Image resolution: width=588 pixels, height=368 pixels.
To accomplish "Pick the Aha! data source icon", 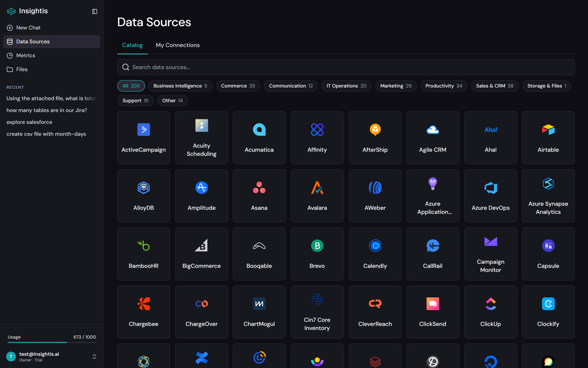I will (x=491, y=130).
